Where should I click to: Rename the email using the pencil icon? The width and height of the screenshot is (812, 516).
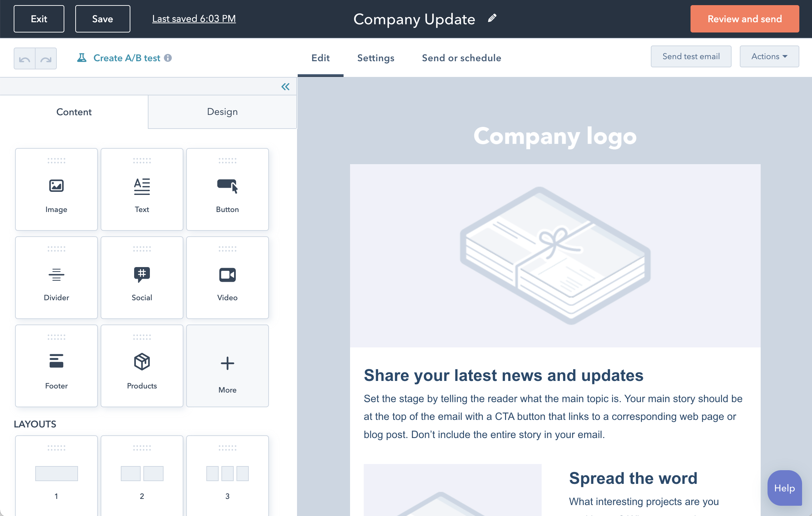point(492,18)
